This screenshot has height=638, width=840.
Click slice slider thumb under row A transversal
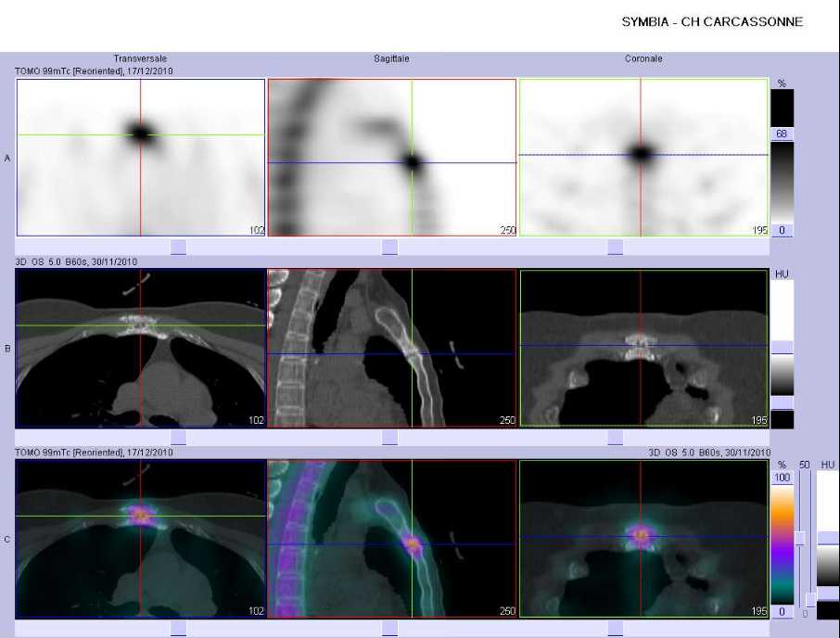point(178,247)
